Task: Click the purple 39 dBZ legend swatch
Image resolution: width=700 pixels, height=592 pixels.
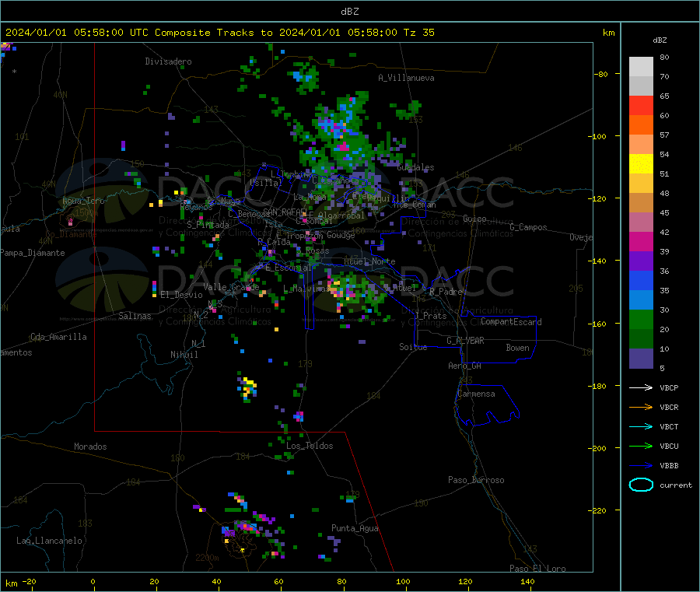Action: (641, 261)
